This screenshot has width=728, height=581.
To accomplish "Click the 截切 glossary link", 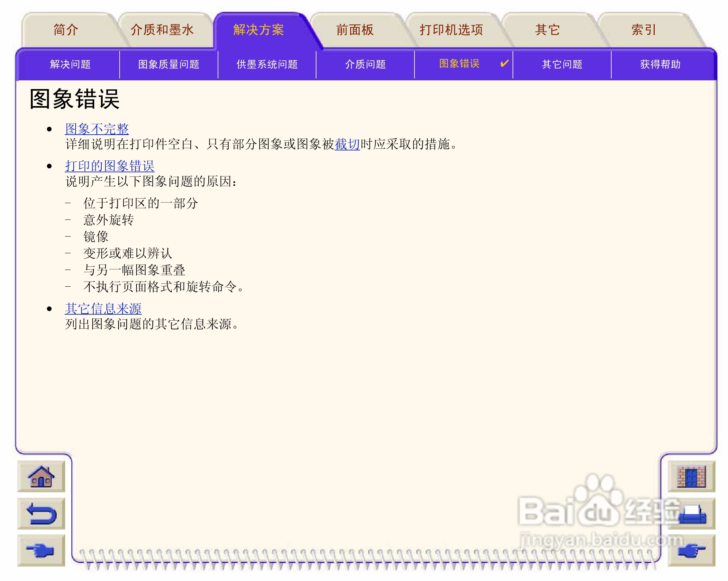I will pyautogui.click(x=347, y=144).
